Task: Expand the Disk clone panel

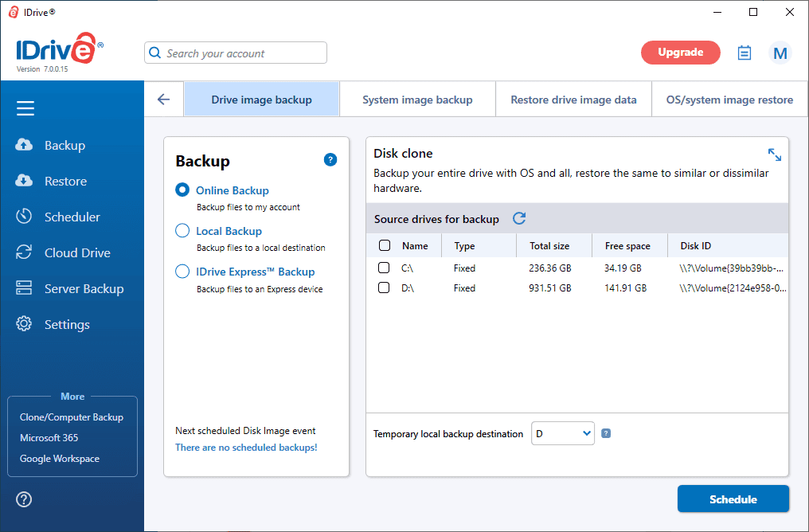Action: point(774,155)
